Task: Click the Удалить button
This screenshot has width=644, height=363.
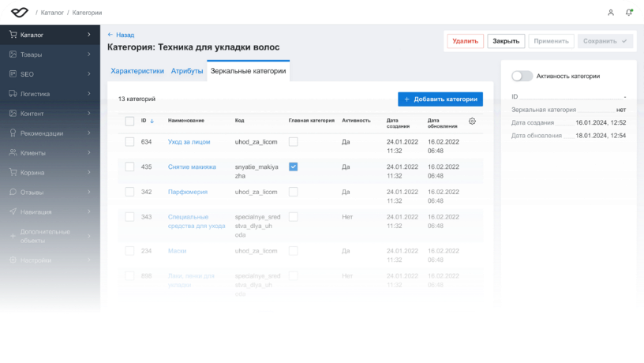Action: click(x=466, y=41)
